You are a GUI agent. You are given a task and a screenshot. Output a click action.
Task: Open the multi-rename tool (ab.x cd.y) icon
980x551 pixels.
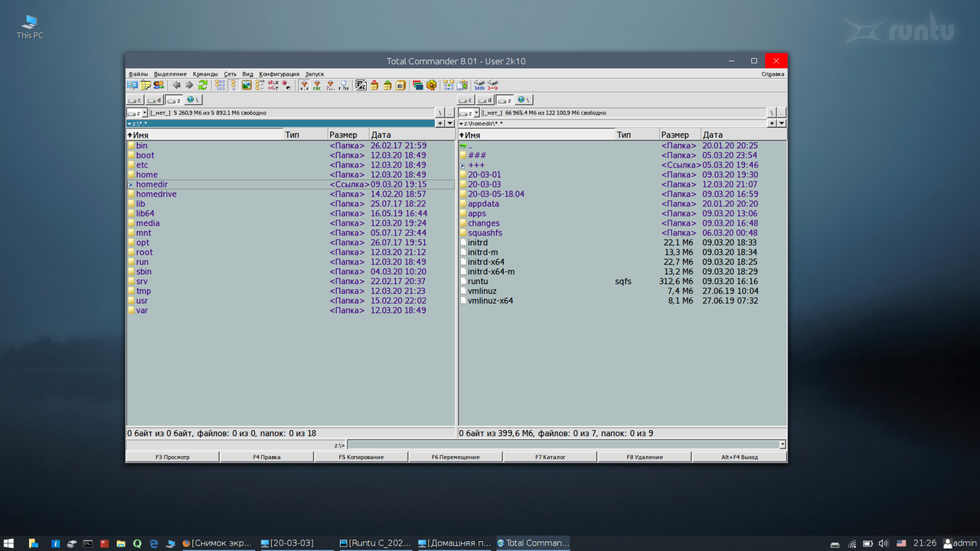[273, 85]
